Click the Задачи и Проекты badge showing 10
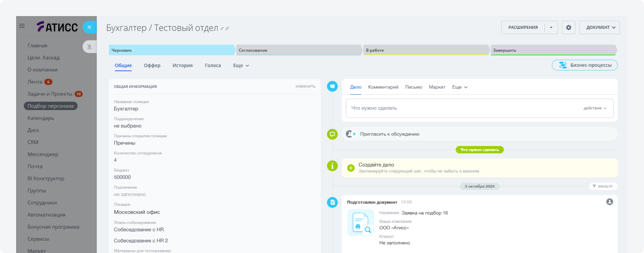Image resolution: width=644 pixels, height=253 pixels. [x=79, y=94]
